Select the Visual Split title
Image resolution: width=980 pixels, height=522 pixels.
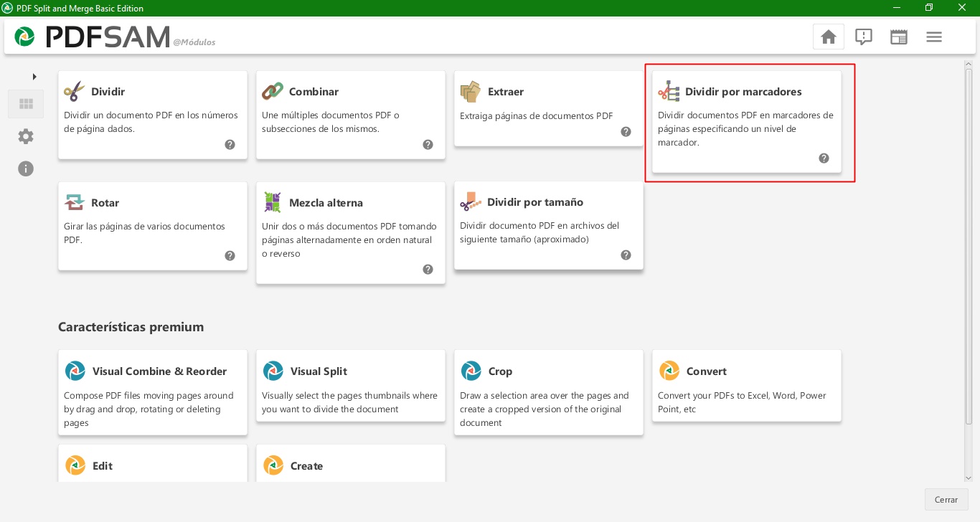pyautogui.click(x=319, y=371)
